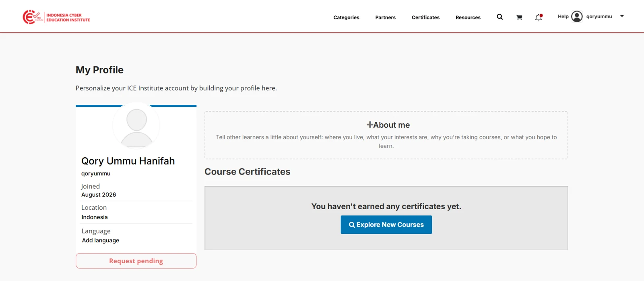644x281 pixels.
Task: Click the Explore New Courses button
Action: click(386, 225)
